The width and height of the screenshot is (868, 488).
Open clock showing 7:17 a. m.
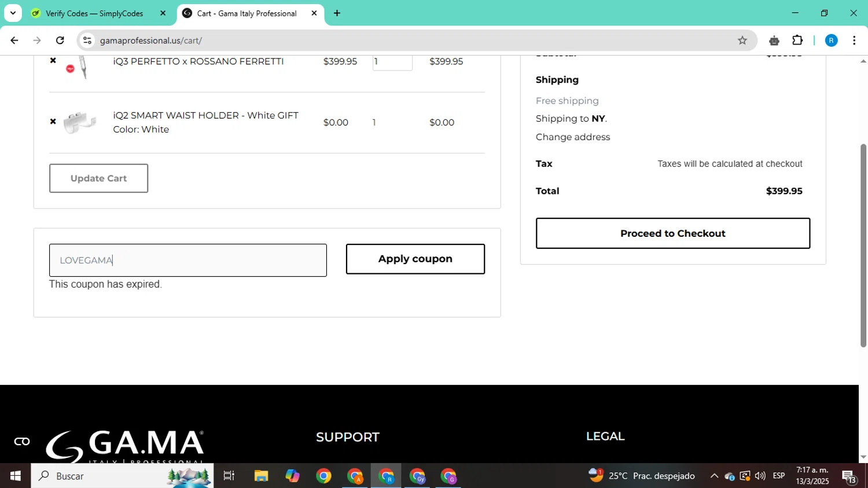point(812,476)
